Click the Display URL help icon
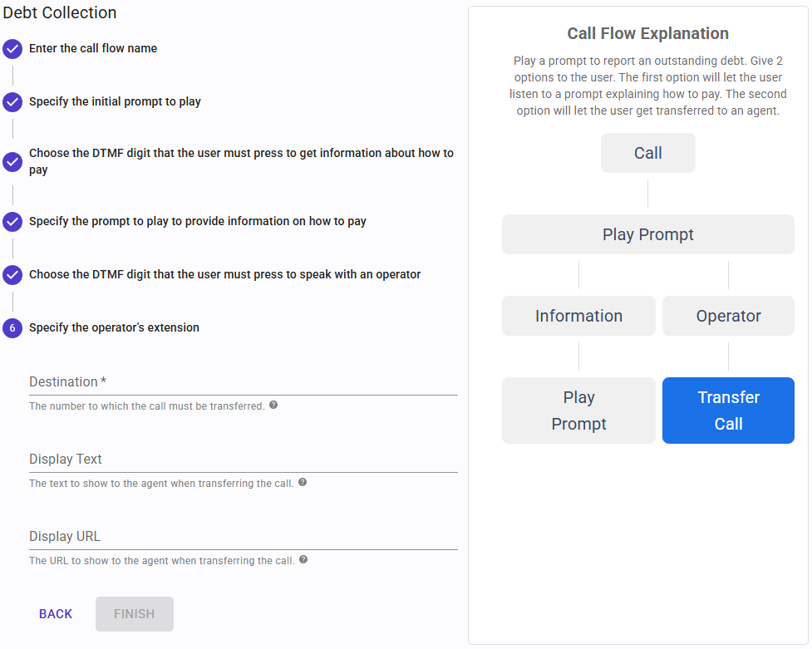Viewport: 812px width, 649px height. point(303,559)
